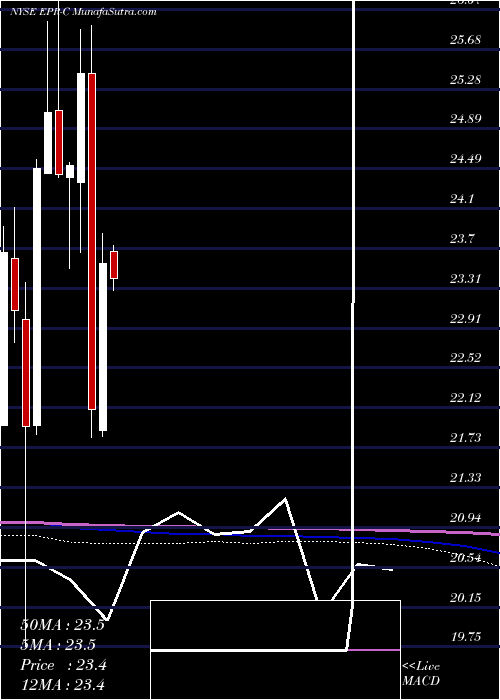Select the 20.94 price axis label
The height and width of the screenshot is (700, 500).
tap(465, 518)
